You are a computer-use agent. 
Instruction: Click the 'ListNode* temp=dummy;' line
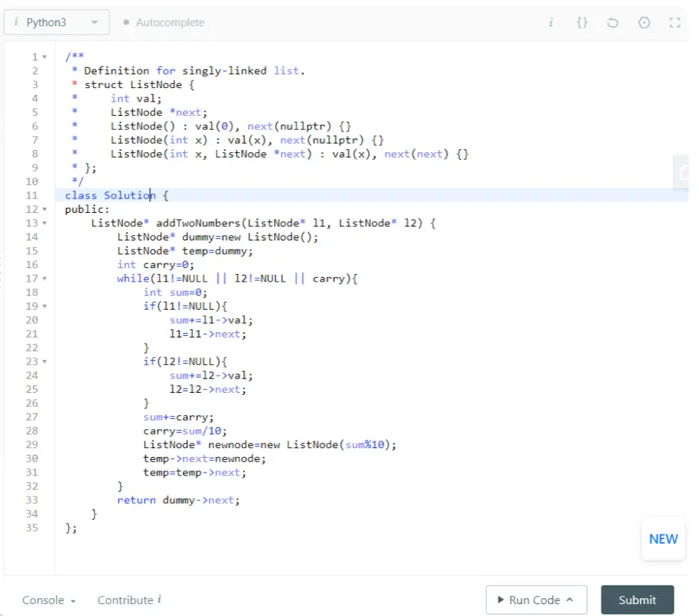click(185, 251)
